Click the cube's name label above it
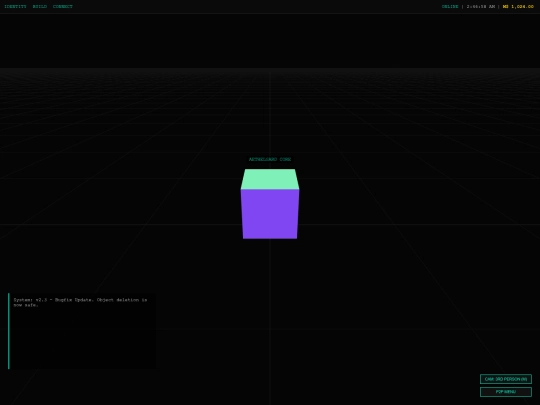 click(270, 159)
